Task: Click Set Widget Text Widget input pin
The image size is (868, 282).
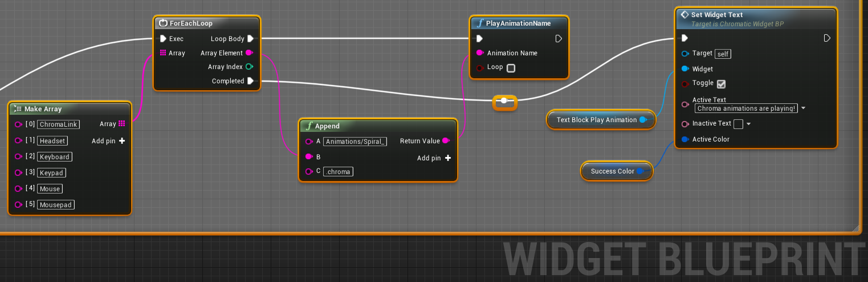Action: 685,69
